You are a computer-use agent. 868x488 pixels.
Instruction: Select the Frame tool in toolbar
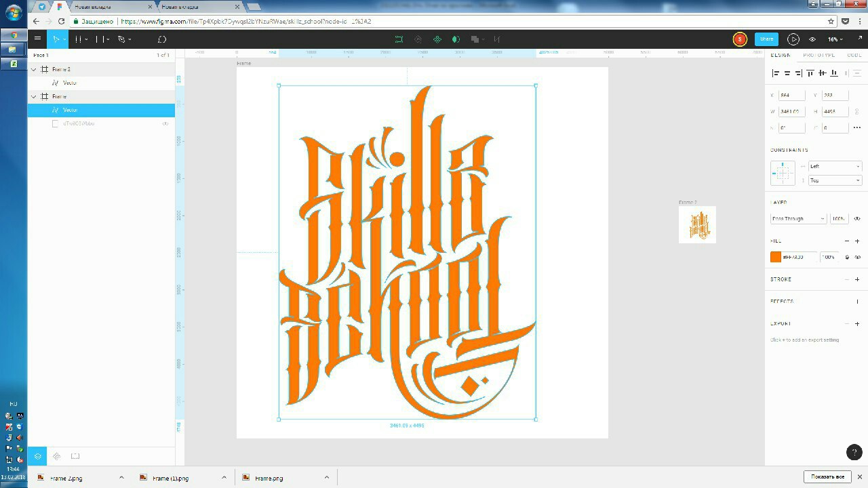click(x=78, y=39)
